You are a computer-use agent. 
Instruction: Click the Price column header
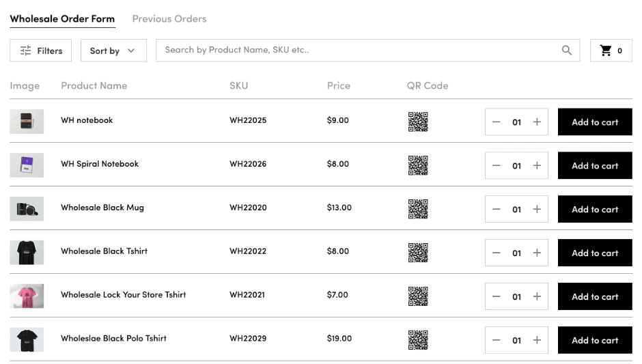pyautogui.click(x=339, y=85)
